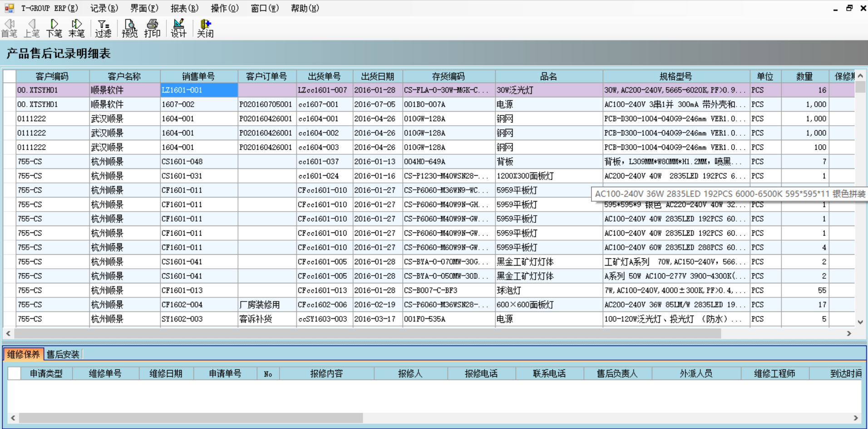Open the 界面(F) menu
868x429 pixels.
click(144, 8)
